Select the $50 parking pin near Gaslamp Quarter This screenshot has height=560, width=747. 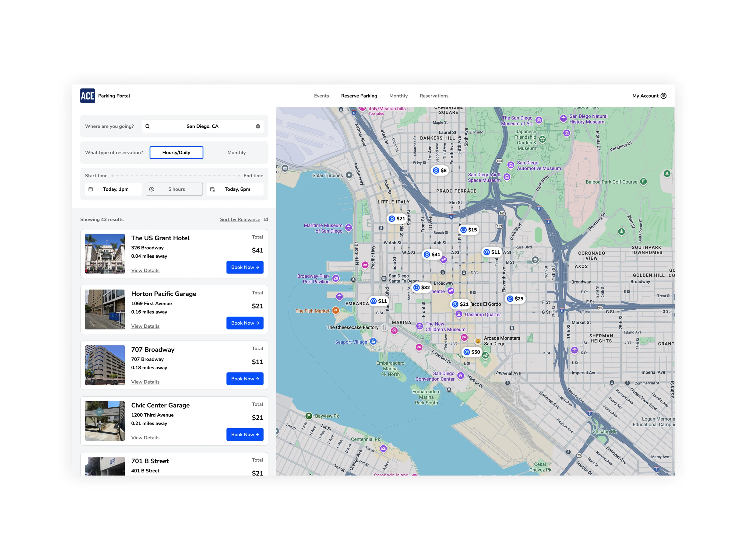[472, 352]
